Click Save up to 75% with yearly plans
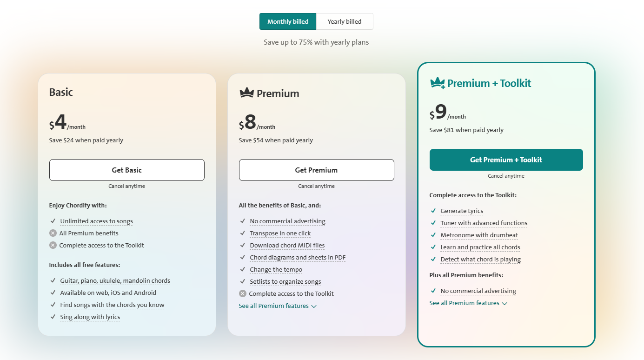The width and height of the screenshot is (644, 360). [x=316, y=42]
